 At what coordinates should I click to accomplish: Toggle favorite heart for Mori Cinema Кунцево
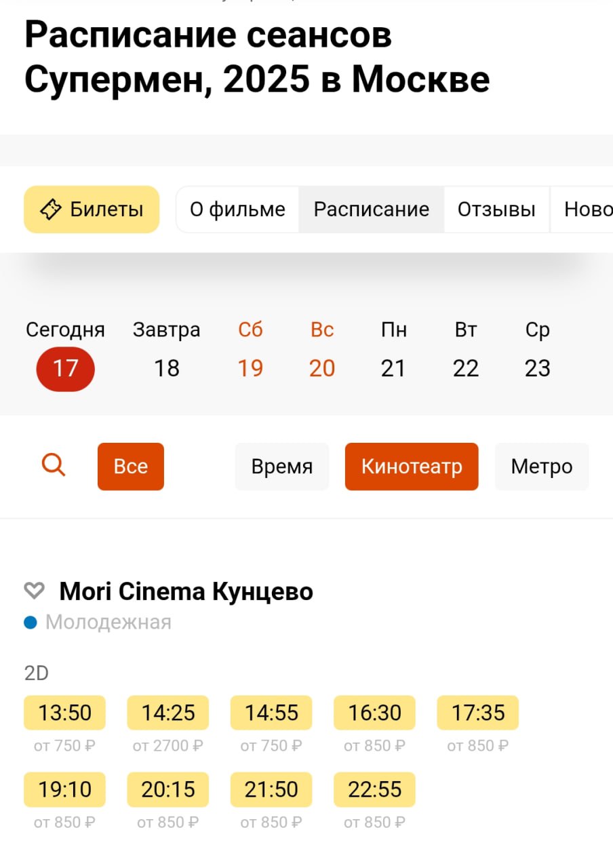point(34,591)
